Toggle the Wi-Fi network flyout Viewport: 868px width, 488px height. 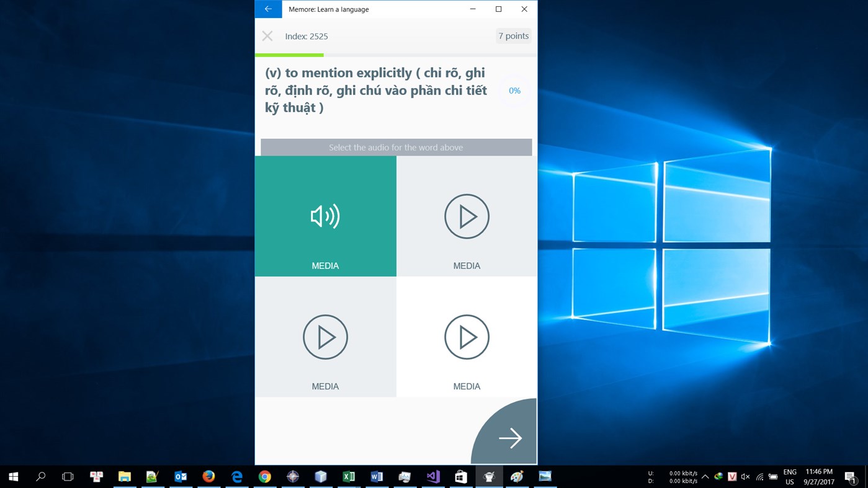(x=759, y=477)
